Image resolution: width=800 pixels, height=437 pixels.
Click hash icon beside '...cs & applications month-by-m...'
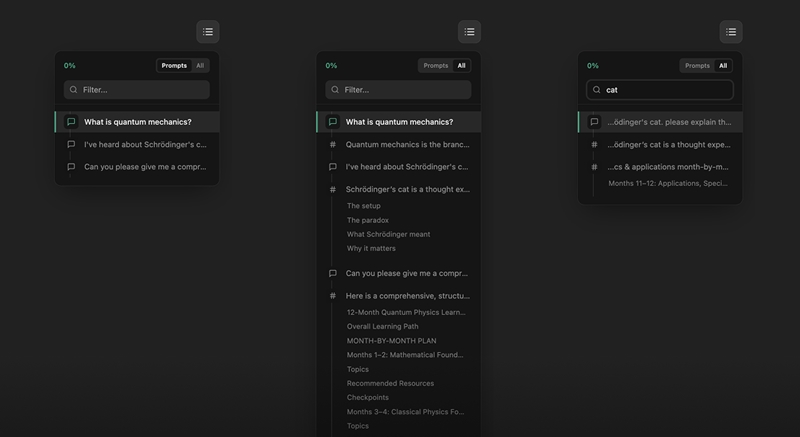pos(594,167)
